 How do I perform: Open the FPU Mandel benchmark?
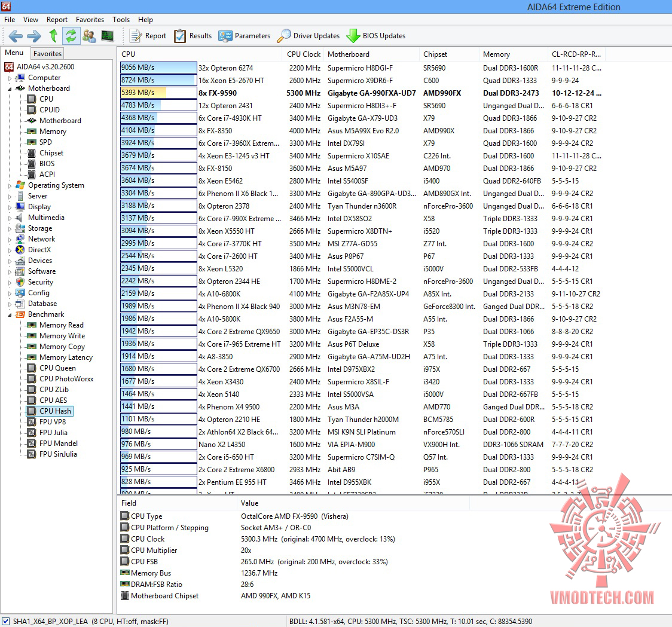coord(58,444)
